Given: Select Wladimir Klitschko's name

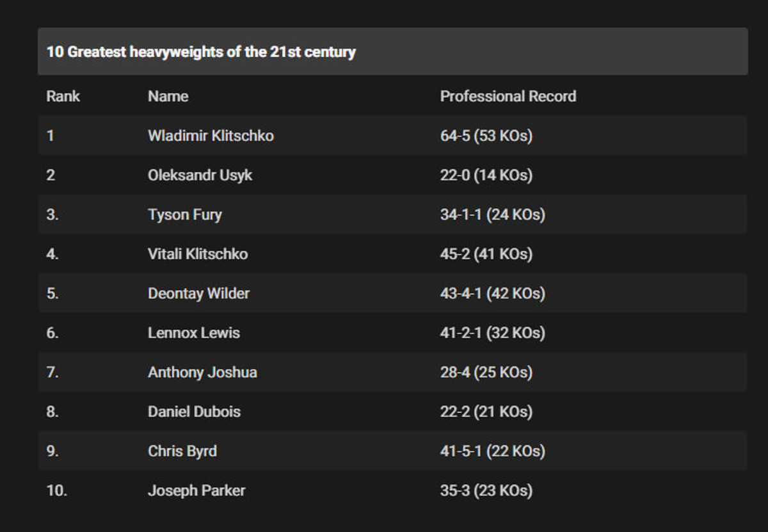Looking at the screenshot, I should [x=211, y=136].
